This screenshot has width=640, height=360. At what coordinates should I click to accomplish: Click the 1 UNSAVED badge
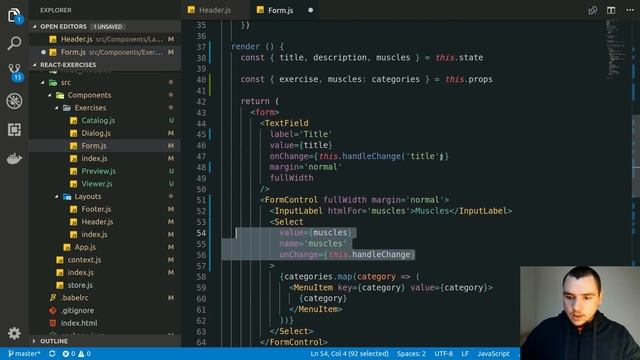(108, 27)
